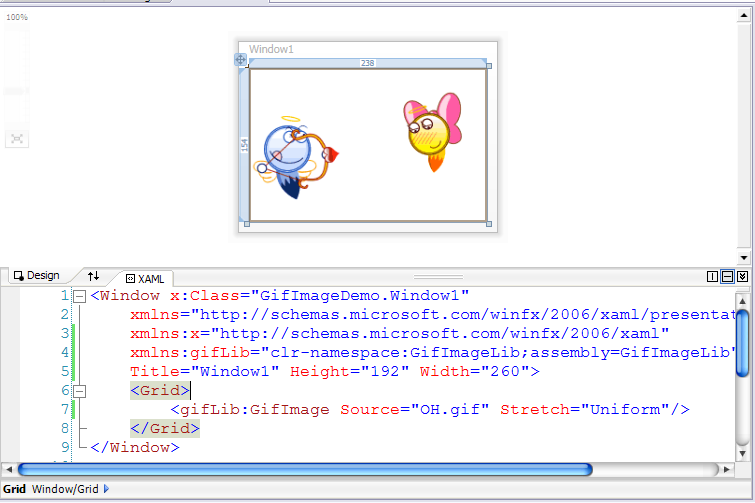
Task: Click the Source="OH.gif" attribute
Action: 415,410
